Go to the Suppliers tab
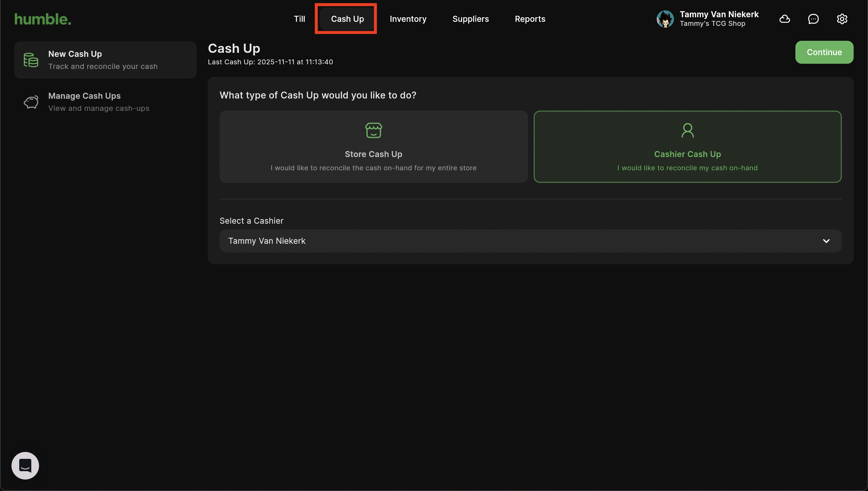The width and height of the screenshot is (868, 491). coord(470,19)
